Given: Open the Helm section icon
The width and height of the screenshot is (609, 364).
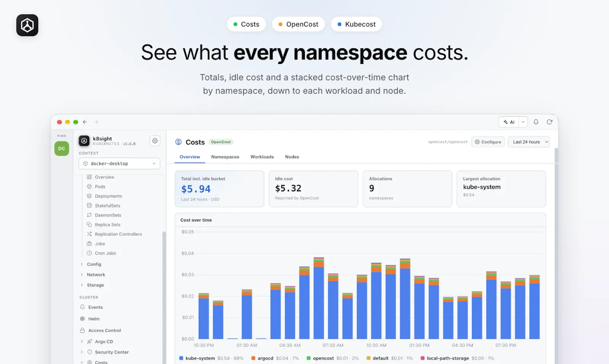Looking at the screenshot, I should (82, 319).
